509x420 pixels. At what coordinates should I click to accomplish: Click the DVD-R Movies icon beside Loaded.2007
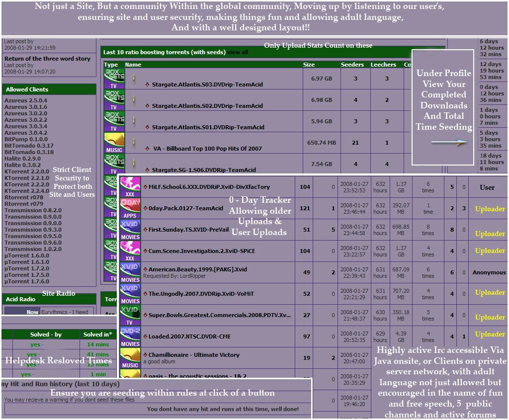tap(130, 336)
